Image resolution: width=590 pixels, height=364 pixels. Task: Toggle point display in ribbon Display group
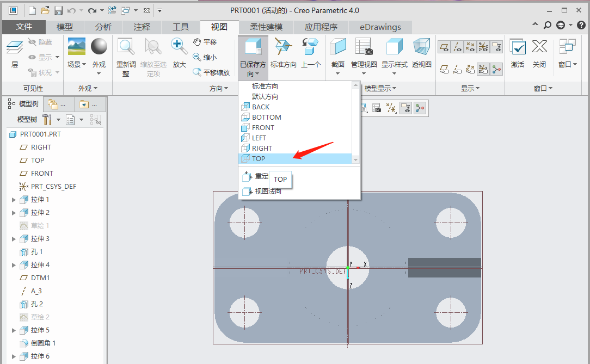470,47
